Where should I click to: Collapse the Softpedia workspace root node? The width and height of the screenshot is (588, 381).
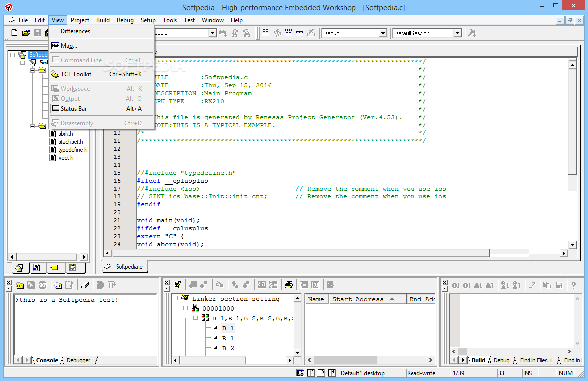12,55
